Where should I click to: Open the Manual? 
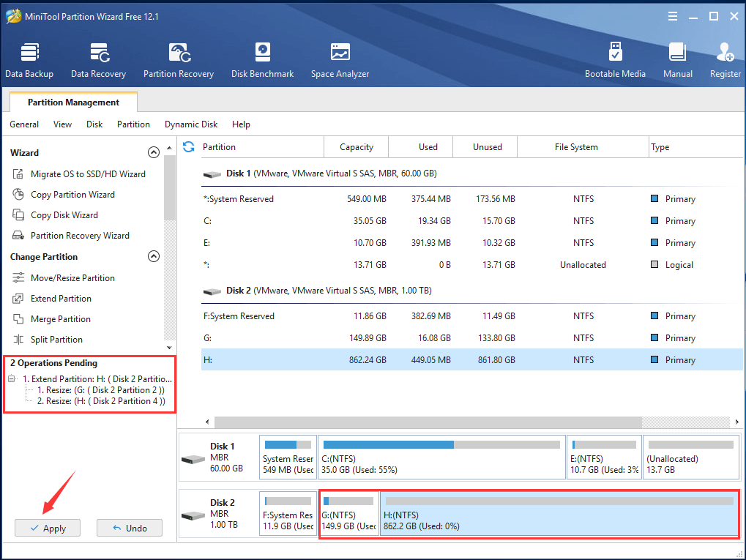click(x=677, y=61)
